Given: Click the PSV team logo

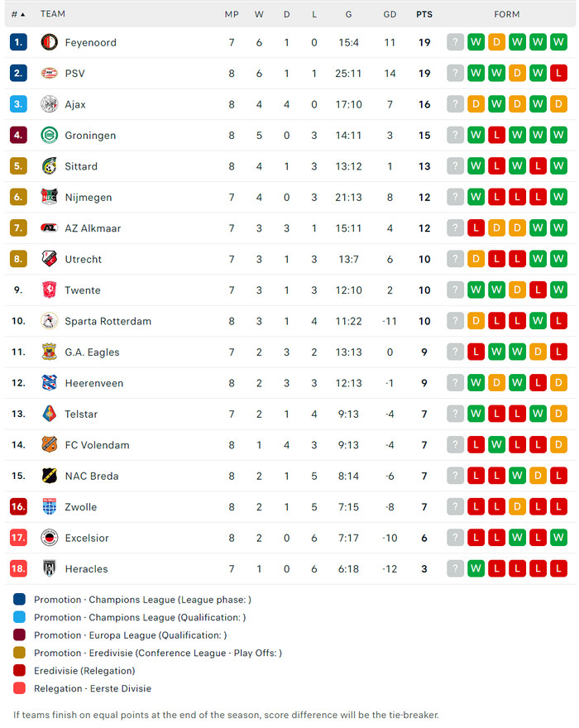Looking at the screenshot, I should pyautogui.click(x=50, y=74).
